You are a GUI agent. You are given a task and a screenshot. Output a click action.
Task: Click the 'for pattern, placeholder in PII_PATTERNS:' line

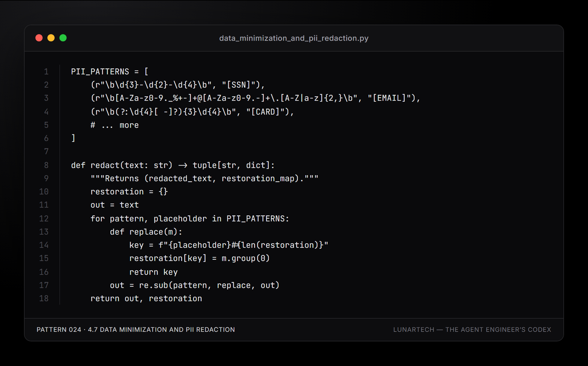190,219
